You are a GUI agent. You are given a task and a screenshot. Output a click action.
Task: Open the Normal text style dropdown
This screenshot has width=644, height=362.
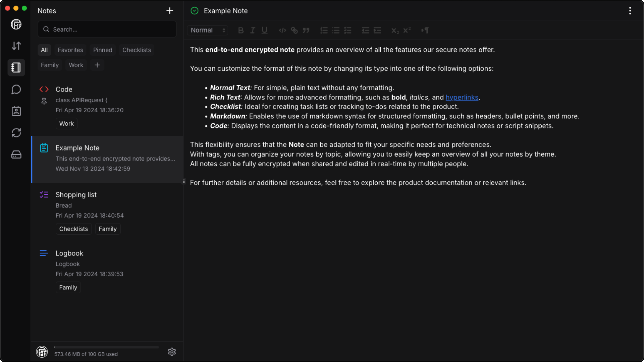point(207,31)
